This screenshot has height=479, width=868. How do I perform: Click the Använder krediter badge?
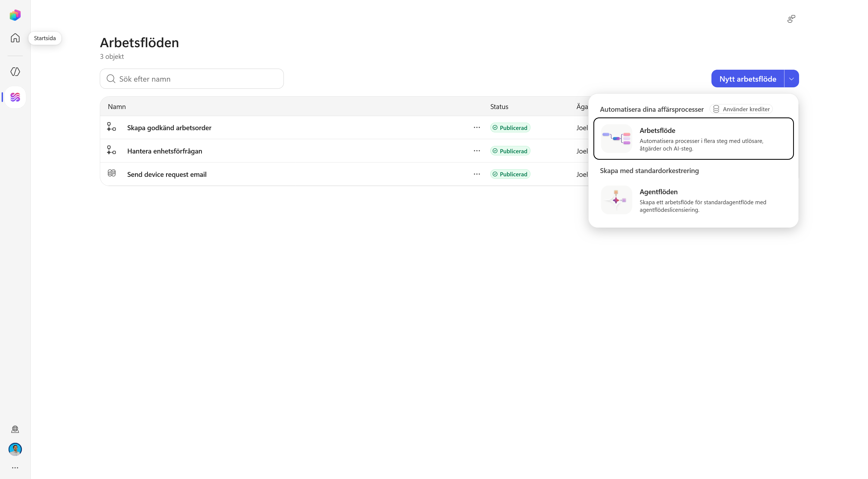741,109
